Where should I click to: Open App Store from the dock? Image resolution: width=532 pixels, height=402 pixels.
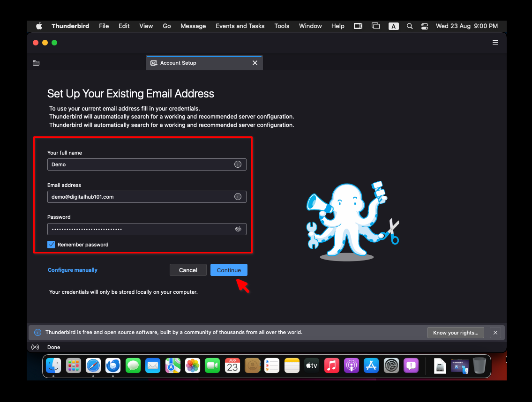371,366
